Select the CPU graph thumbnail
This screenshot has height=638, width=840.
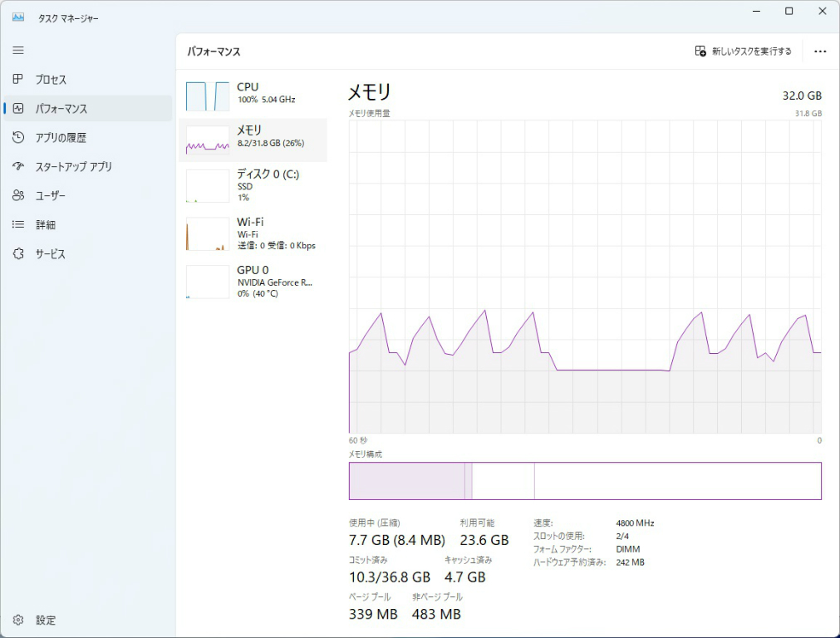click(208, 96)
